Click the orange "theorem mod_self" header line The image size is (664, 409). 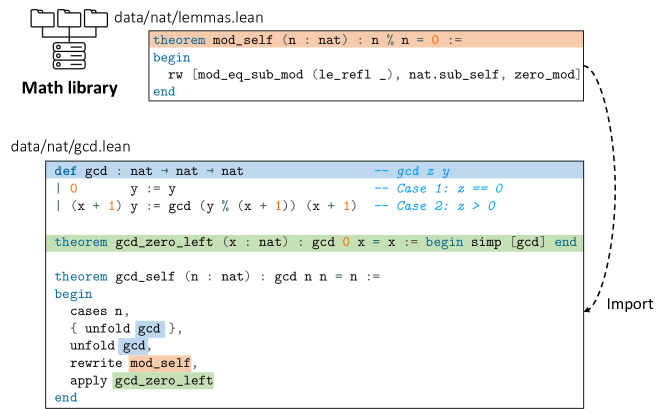point(366,40)
